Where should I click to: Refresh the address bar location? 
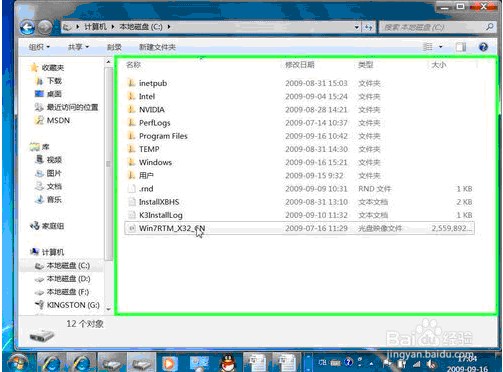[369, 27]
